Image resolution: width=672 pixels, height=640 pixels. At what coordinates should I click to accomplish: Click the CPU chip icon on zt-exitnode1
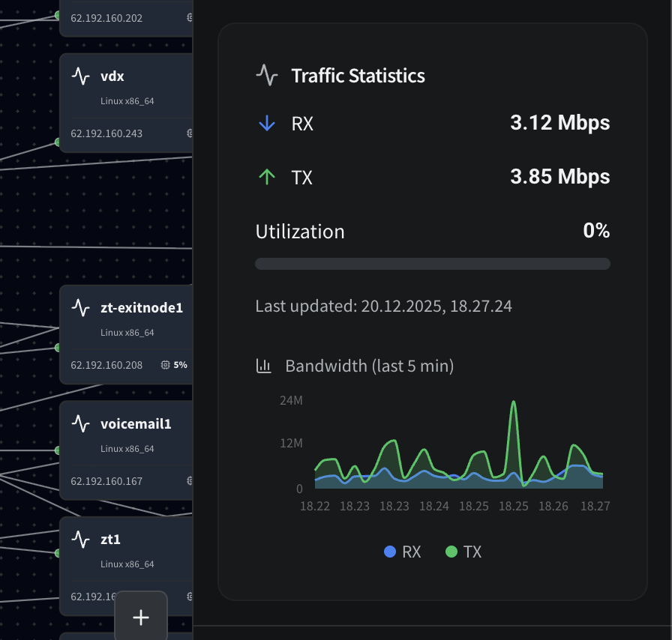coord(165,365)
